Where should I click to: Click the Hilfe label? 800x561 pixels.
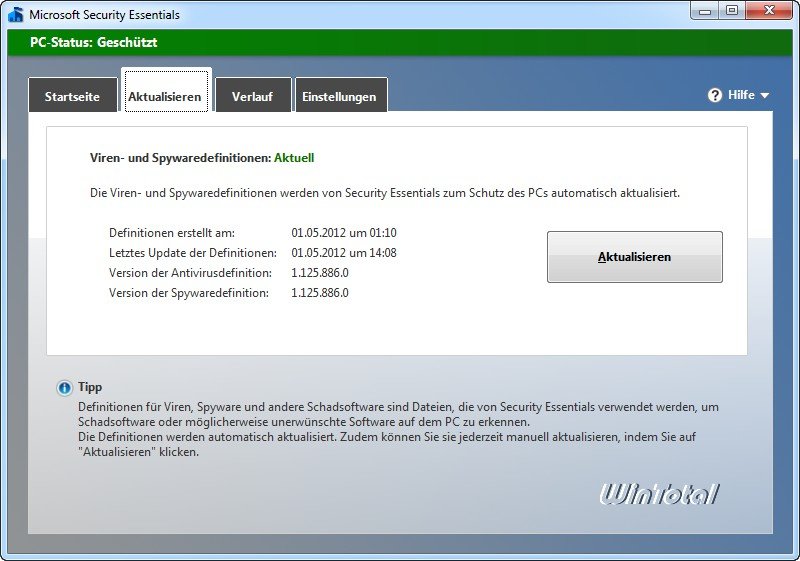741,95
